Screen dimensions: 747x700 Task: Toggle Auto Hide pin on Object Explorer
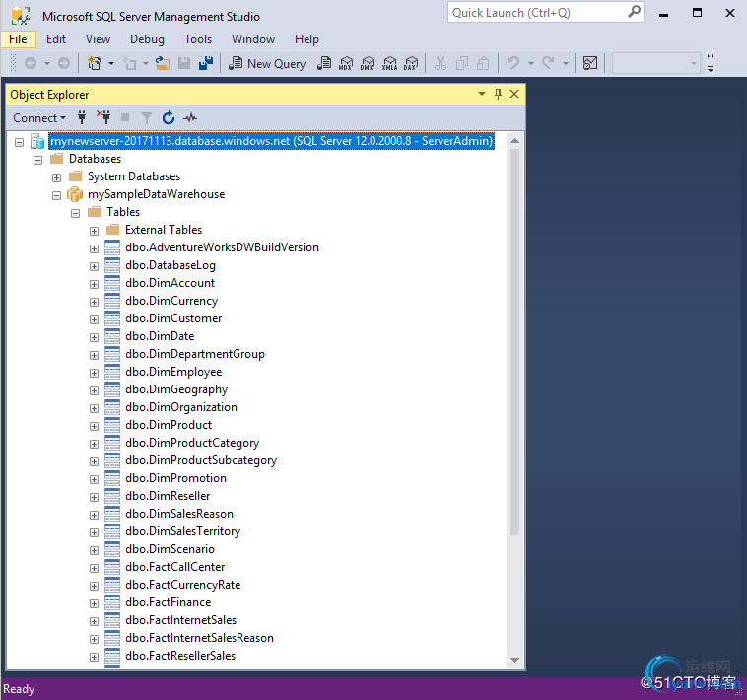499,94
